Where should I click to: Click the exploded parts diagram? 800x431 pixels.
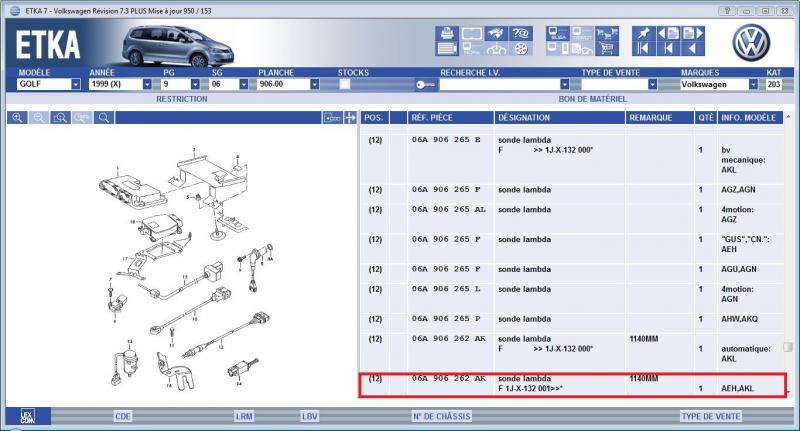[x=185, y=268]
